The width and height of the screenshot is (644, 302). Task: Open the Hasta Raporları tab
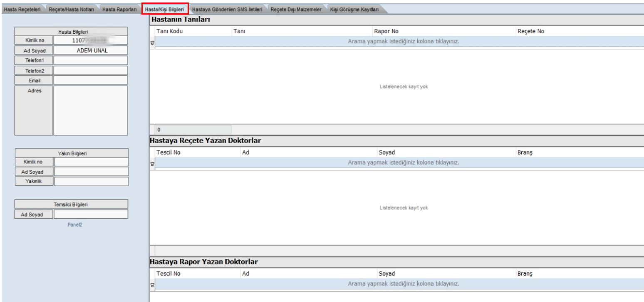(x=119, y=10)
